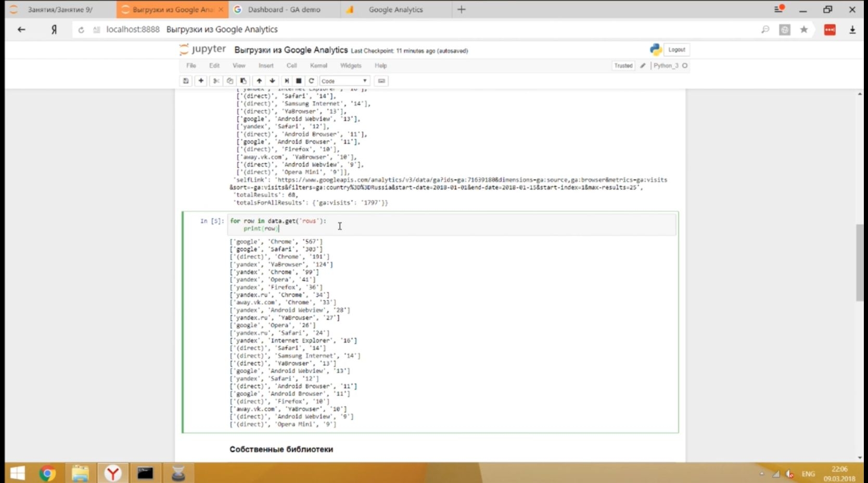The image size is (868, 483).
Task: Open File Explorer from the taskbar
Action: (x=80, y=473)
